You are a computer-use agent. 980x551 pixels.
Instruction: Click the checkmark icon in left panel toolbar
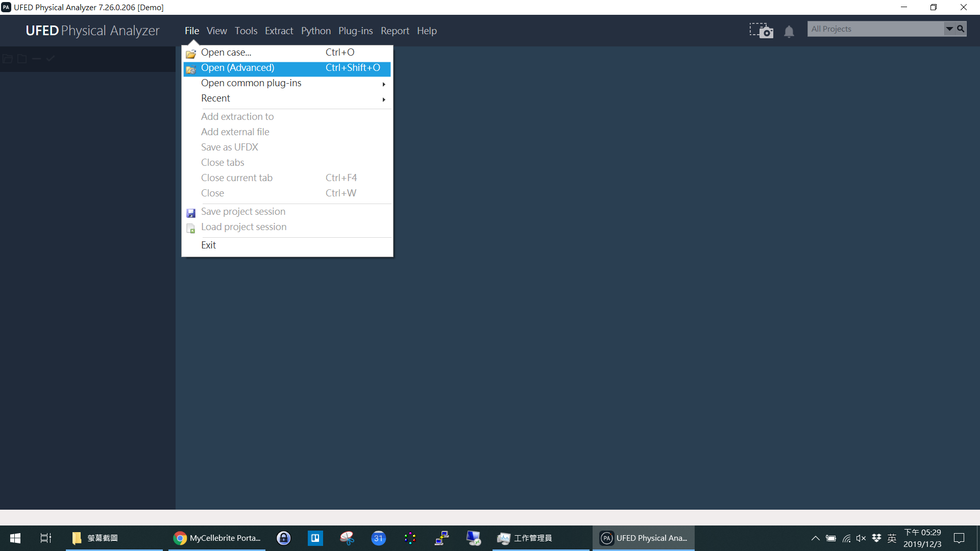(x=50, y=59)
